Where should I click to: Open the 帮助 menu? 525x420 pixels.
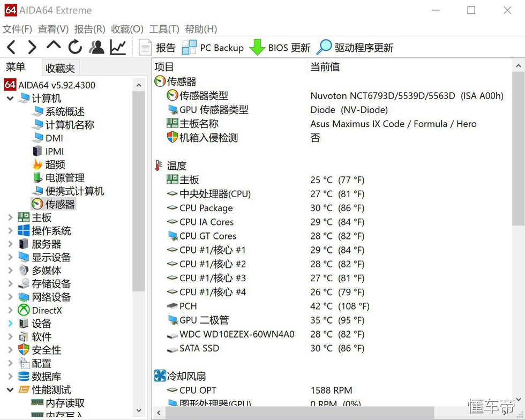tap(201, 29)
